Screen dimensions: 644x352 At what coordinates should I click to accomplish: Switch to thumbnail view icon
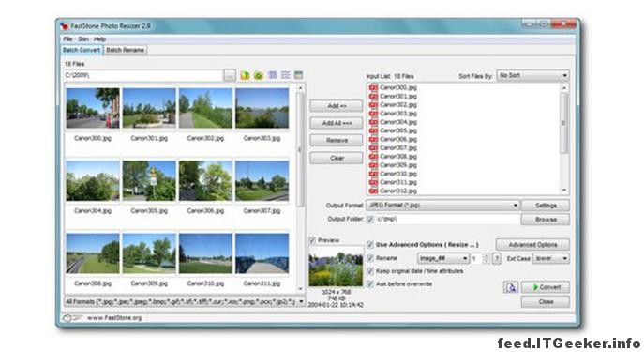(272, 75)
